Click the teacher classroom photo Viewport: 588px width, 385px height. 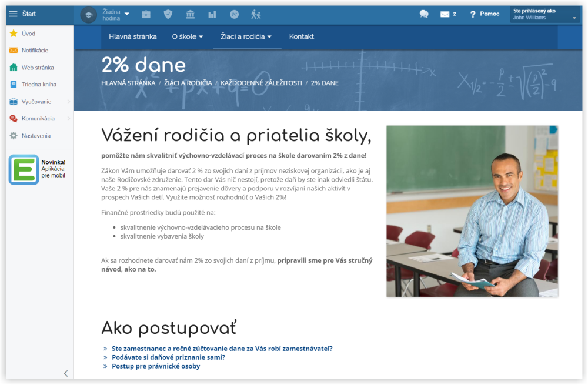[472, 211]
